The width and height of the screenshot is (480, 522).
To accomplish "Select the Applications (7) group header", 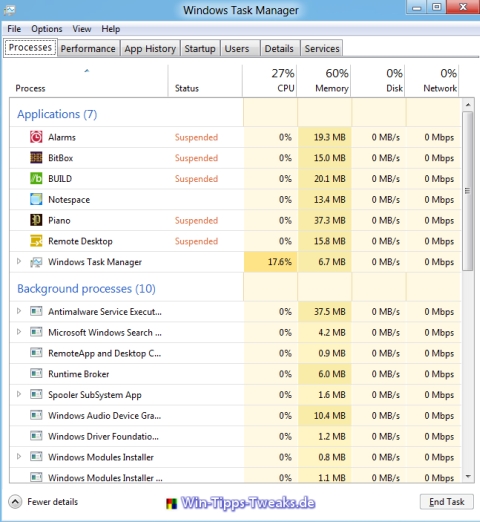I will pos(57,114).
